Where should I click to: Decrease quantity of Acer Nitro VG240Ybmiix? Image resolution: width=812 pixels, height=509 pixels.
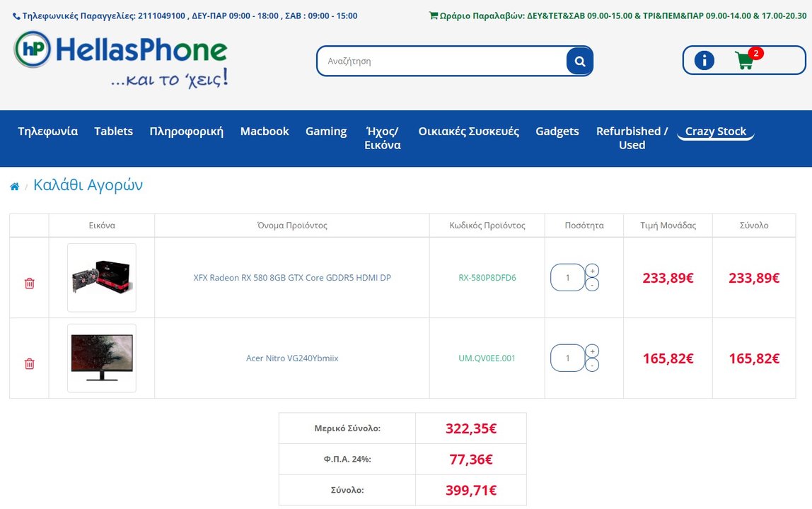tap(592, 365)
